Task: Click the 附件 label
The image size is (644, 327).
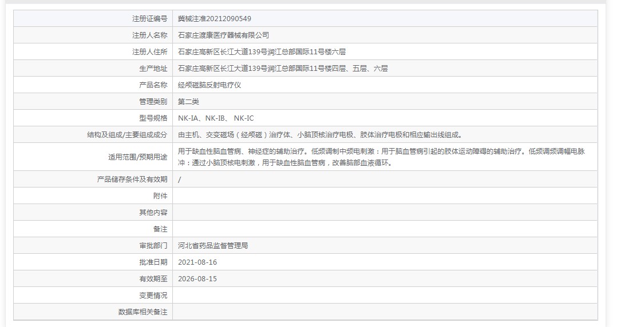Action: click(160, 196)
